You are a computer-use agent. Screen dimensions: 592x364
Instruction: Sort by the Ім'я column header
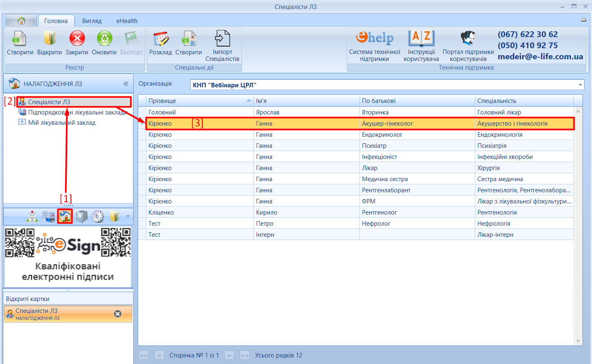[307, 101]
